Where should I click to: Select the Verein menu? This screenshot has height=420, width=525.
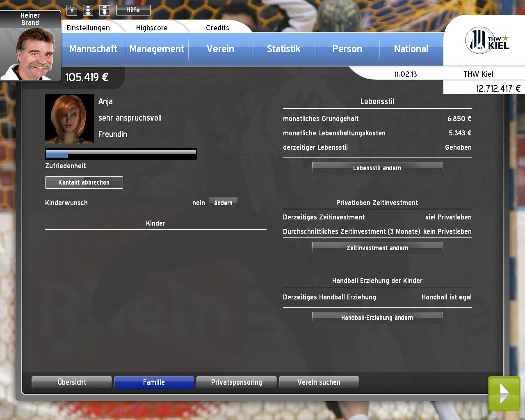[220, 49]
